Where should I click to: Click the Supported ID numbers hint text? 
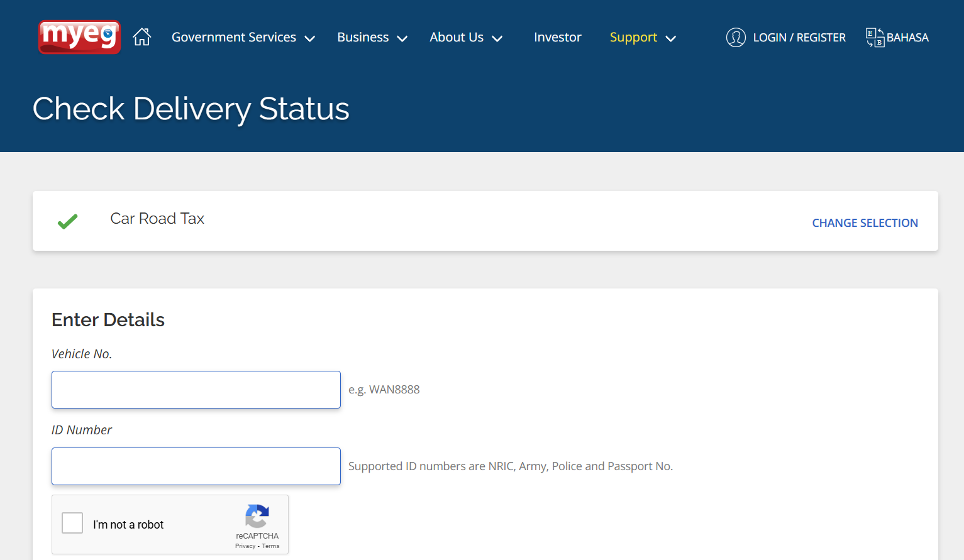[511, 466]
